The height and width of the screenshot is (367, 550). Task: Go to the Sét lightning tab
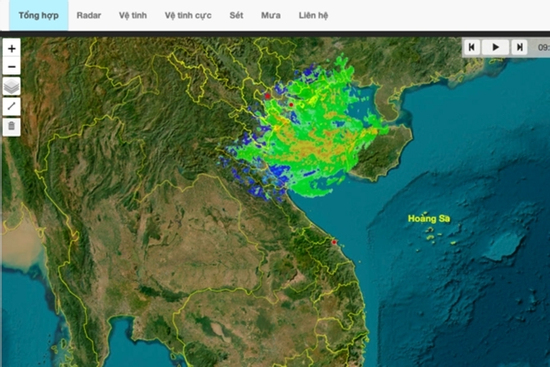pos(236,15)
